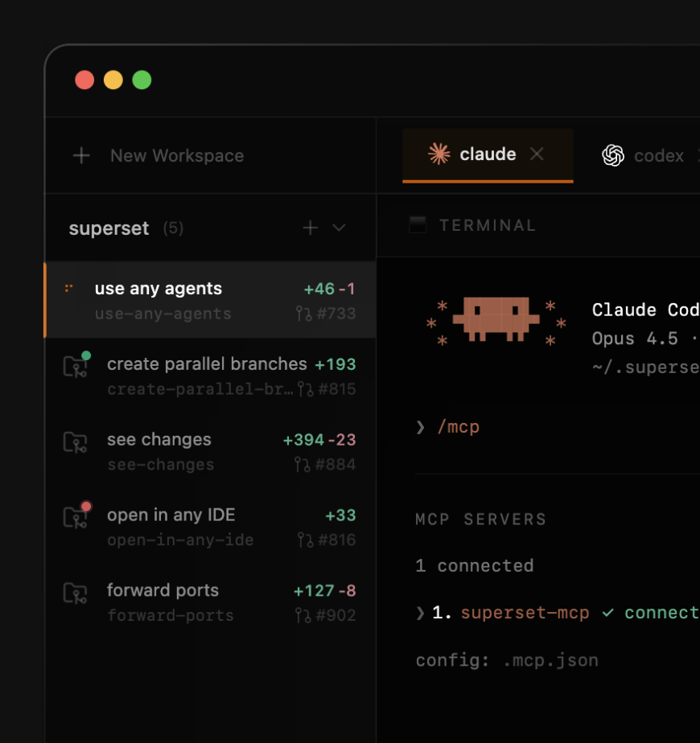Screen dimensions: 700x743
Task: Click the TERMINAL pane label
Action: point(488,225)
